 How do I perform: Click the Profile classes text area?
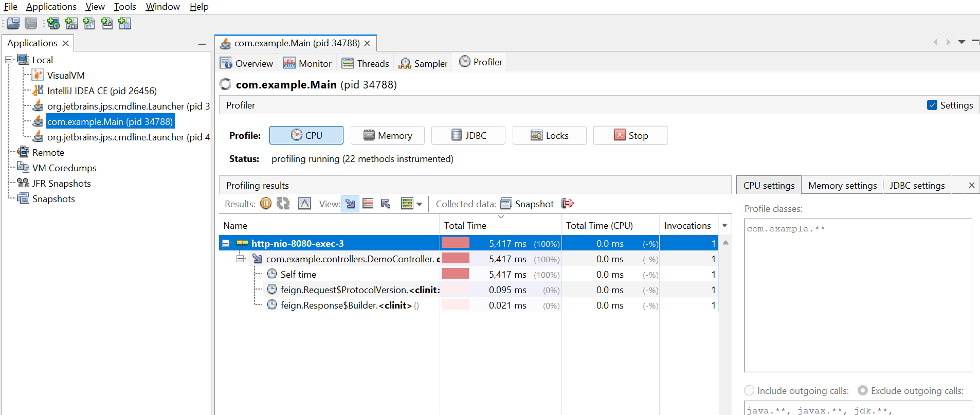coord(858,295)
